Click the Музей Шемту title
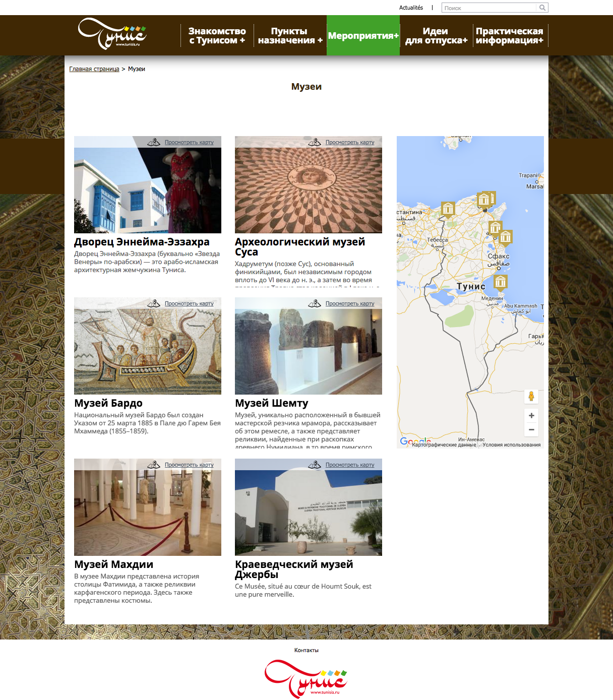613x700 pixels. point(272,403)
